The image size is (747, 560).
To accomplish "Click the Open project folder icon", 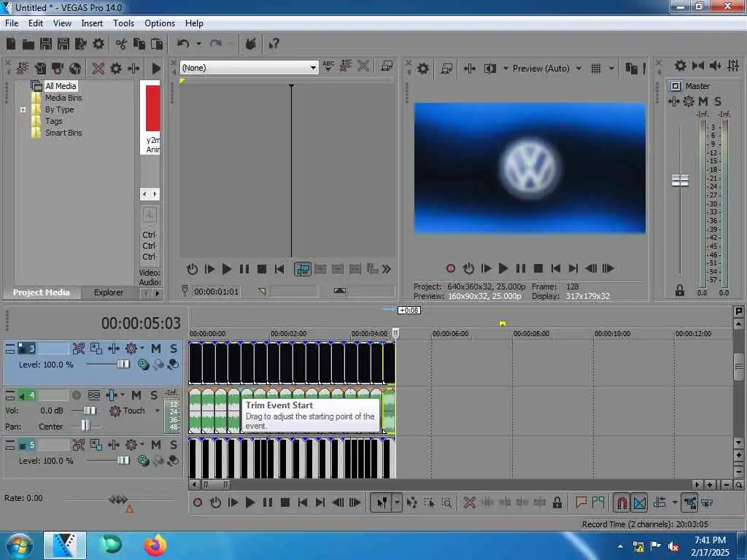I will tap(28, 44).
